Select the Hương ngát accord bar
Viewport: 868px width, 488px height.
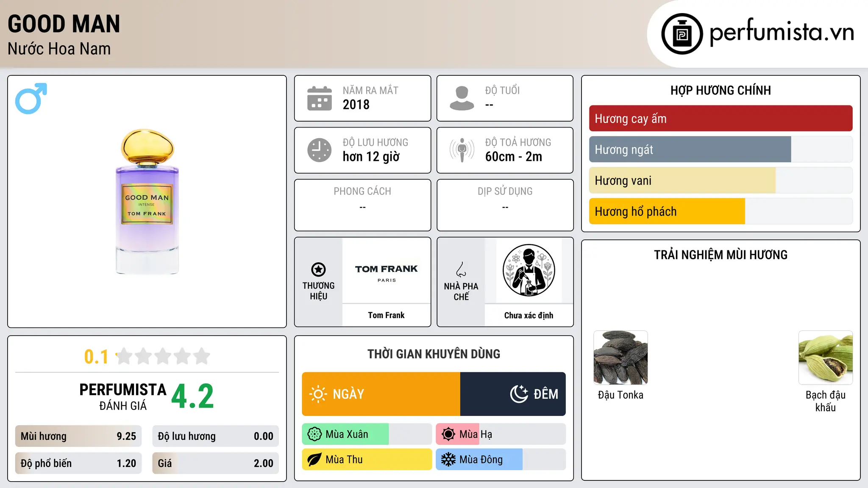[721, 150]
